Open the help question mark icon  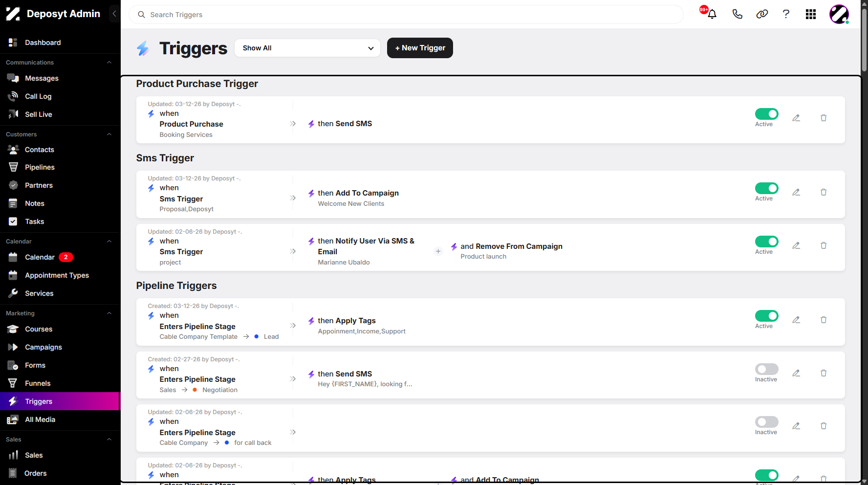(x=786, y=14)
